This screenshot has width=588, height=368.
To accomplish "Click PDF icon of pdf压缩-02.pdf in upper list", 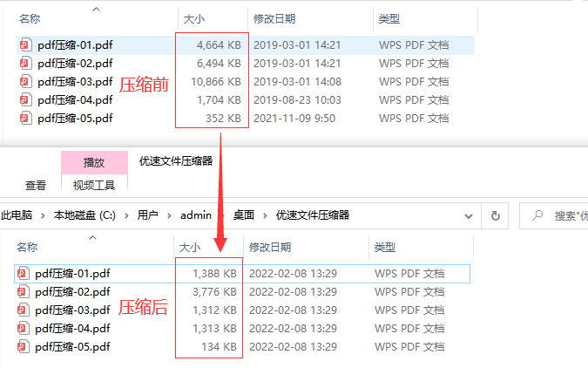I will coord(25,63).
